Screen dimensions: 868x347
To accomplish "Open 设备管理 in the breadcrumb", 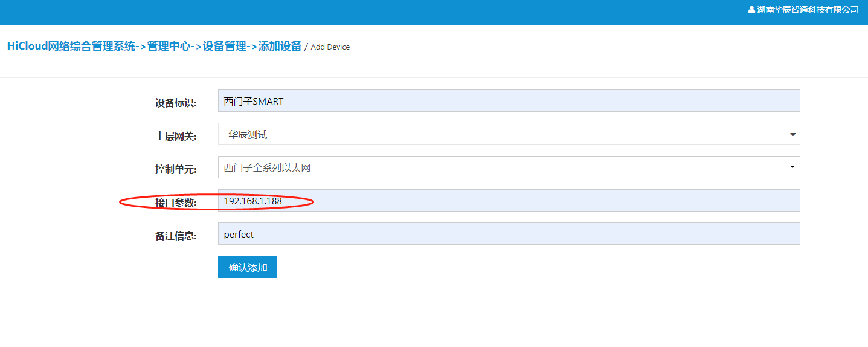I will [x=224, y=47].
